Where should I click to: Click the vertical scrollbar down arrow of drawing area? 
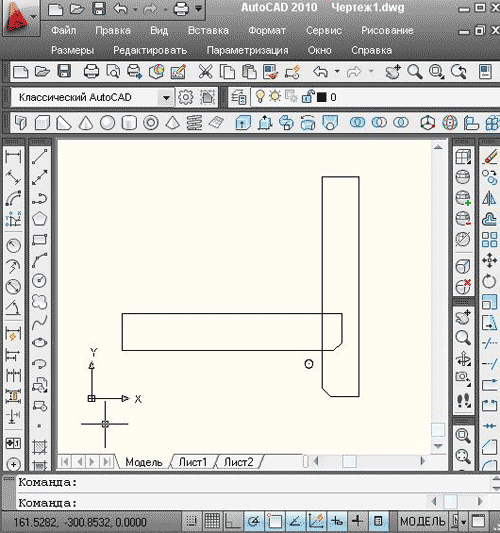(x=438, y=446)
